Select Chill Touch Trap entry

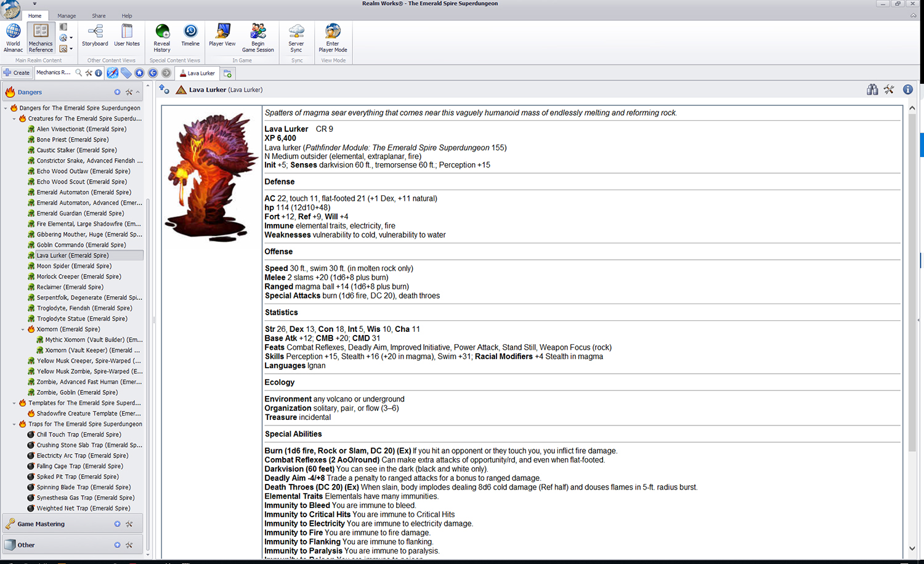coord(79,435)
